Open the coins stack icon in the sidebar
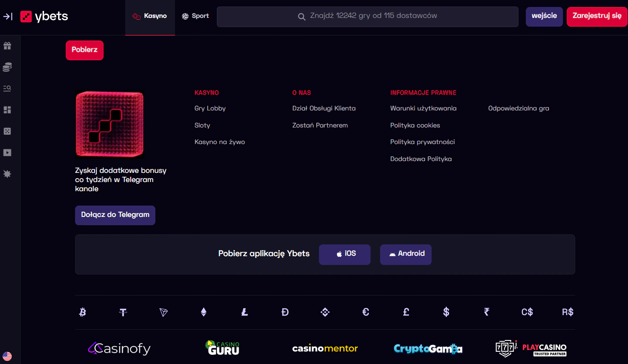The width and height of the screenshot is (628, 364). pyautogui.click(x=7, y=67)
